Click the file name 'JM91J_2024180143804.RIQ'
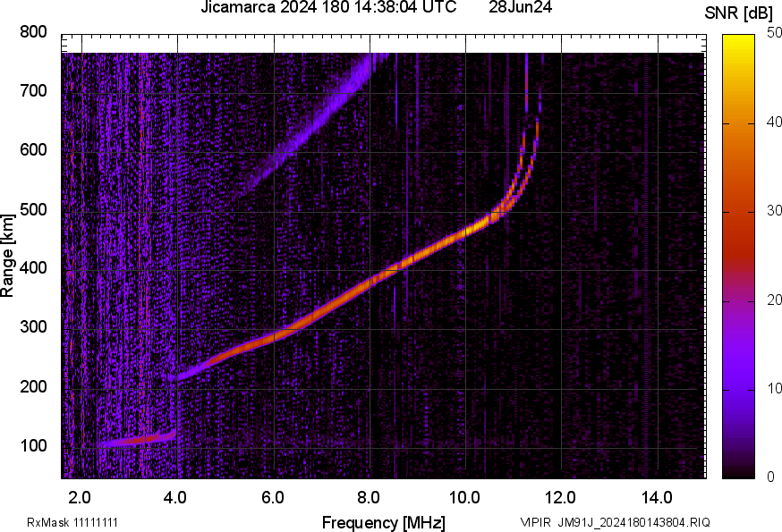Viewport: 782px width, 532px height. [633, 522]
